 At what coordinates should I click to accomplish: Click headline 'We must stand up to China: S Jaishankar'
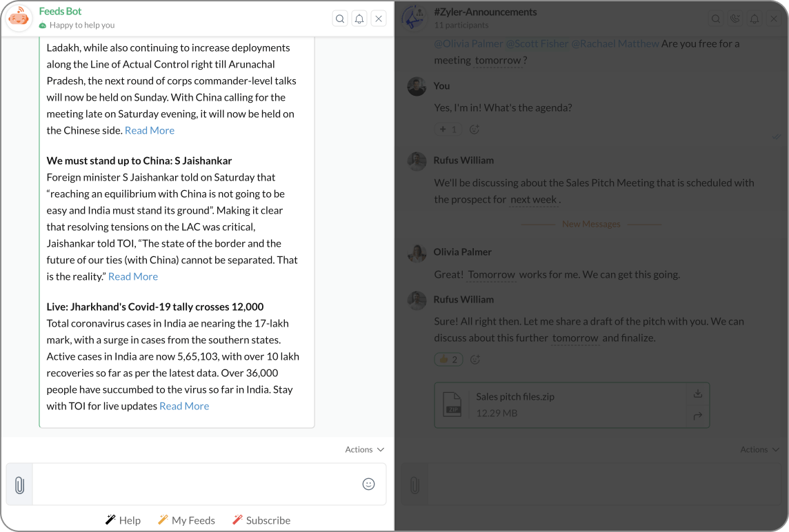pos(139,161)
